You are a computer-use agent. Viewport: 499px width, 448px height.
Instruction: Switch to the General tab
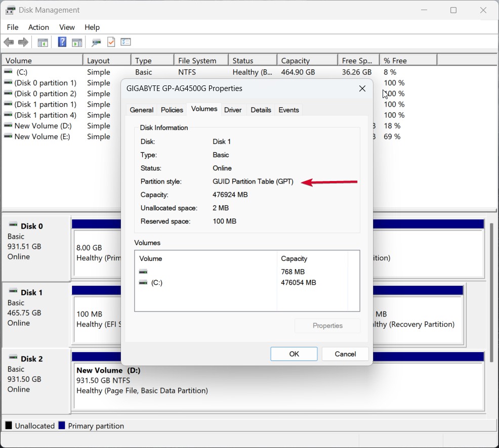click(x=141, y=110)
